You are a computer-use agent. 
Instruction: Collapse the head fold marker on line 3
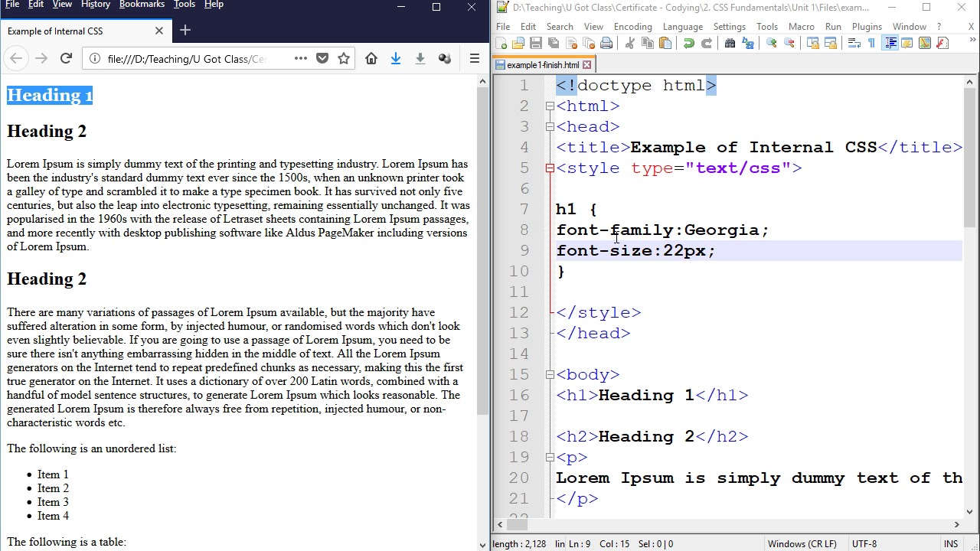point(550,127)
